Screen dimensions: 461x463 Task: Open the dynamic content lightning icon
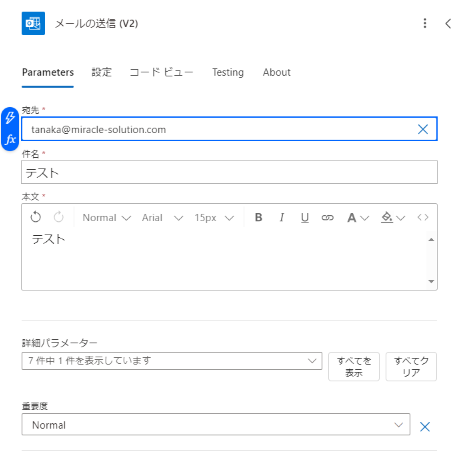pos(10,118)
